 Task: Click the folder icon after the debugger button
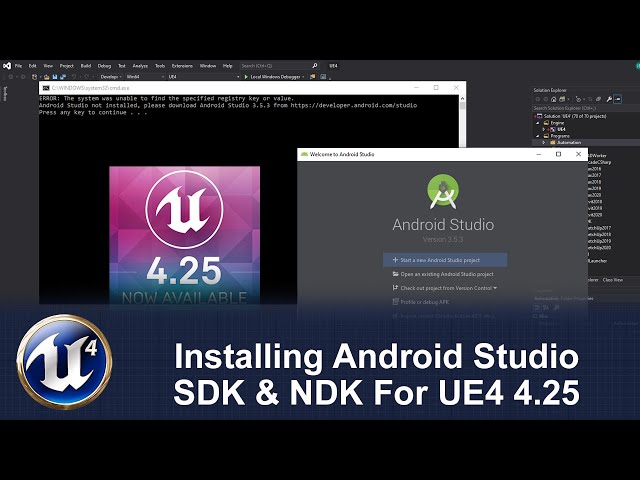tap(313, 76)
